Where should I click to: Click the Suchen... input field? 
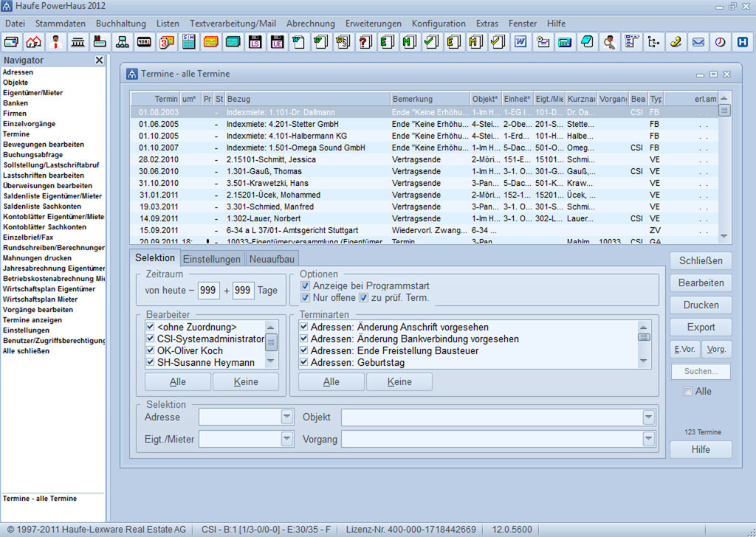pos(701,371)
